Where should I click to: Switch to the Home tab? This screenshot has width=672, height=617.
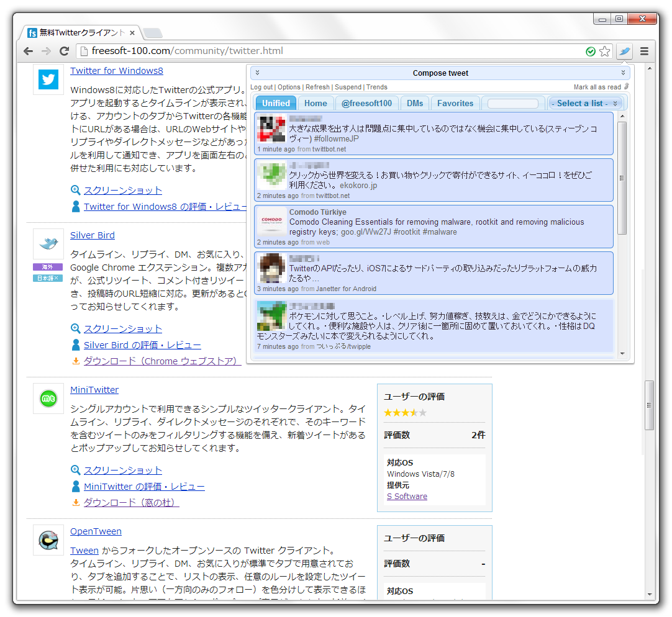click(x=316, y=103)
